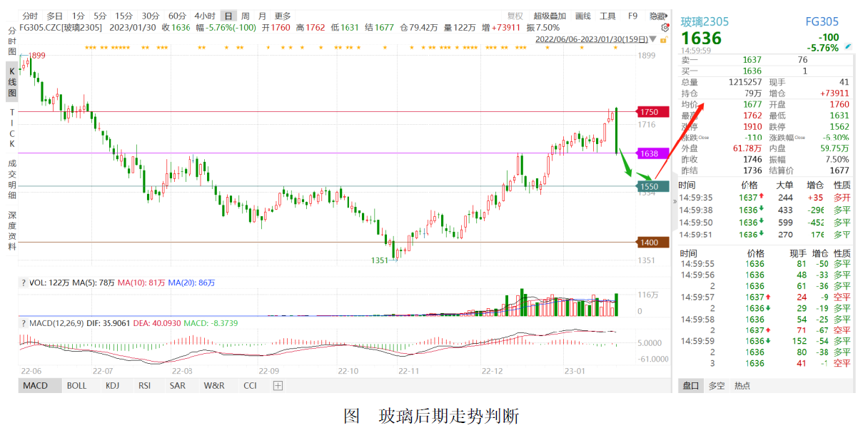
Task: Toggle the 60分 timeframe
Action: tap(177, 16)
